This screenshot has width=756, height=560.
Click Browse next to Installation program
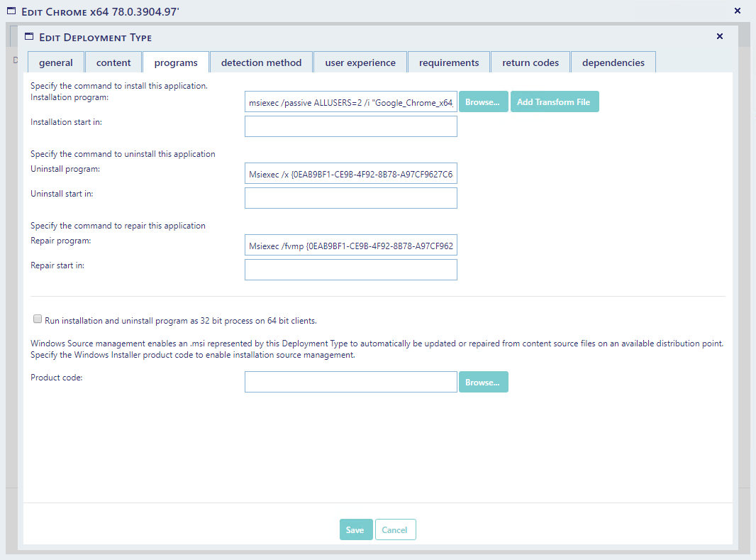coord(482,102)
